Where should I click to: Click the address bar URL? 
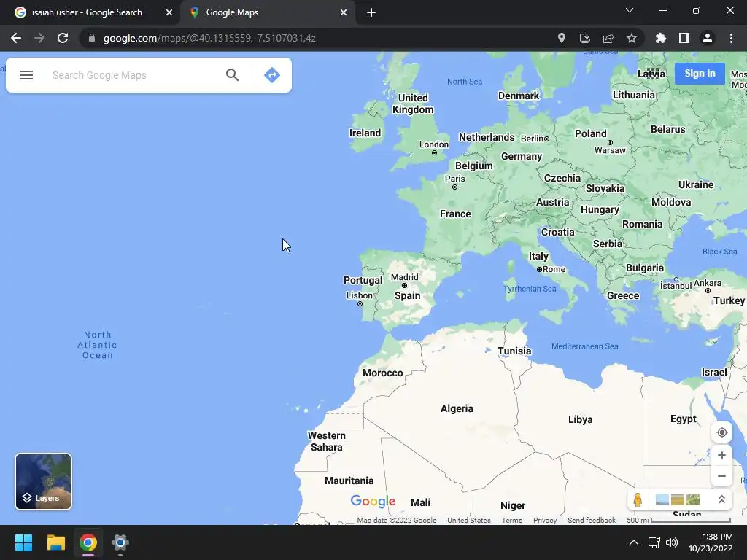209,38
